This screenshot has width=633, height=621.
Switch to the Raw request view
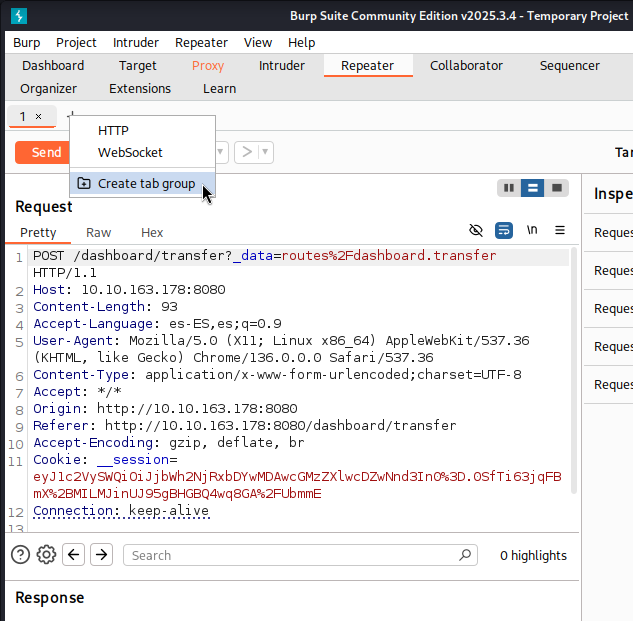[x=99, y=233]
